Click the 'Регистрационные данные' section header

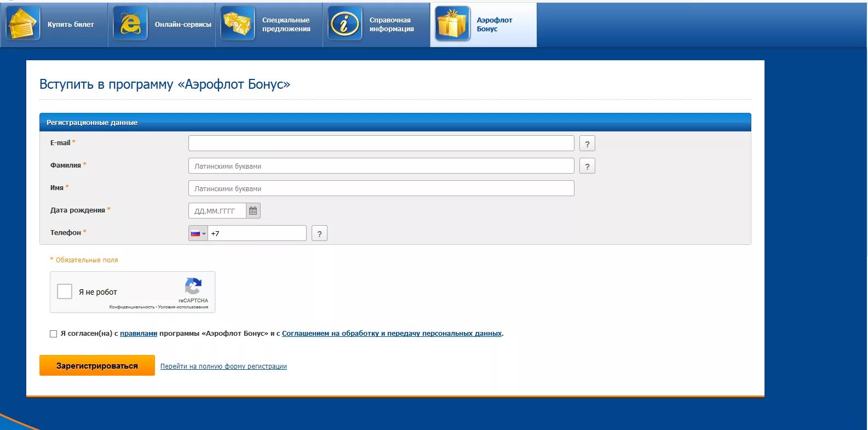click(395, 122)
